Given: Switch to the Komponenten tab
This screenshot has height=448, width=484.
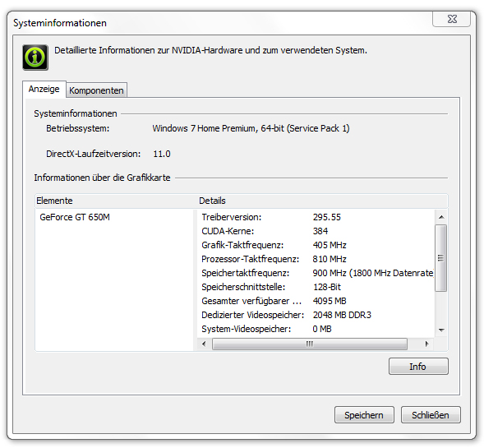Looking at the screenshot, I should pyautogui.click(x=96, y=90).
